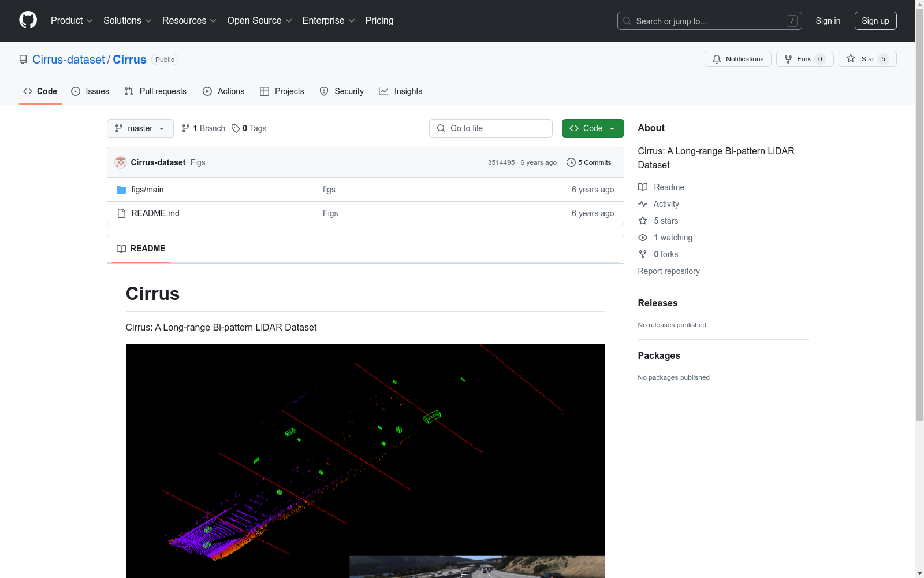Click the star icon beside 5 stars

(643, 221)
